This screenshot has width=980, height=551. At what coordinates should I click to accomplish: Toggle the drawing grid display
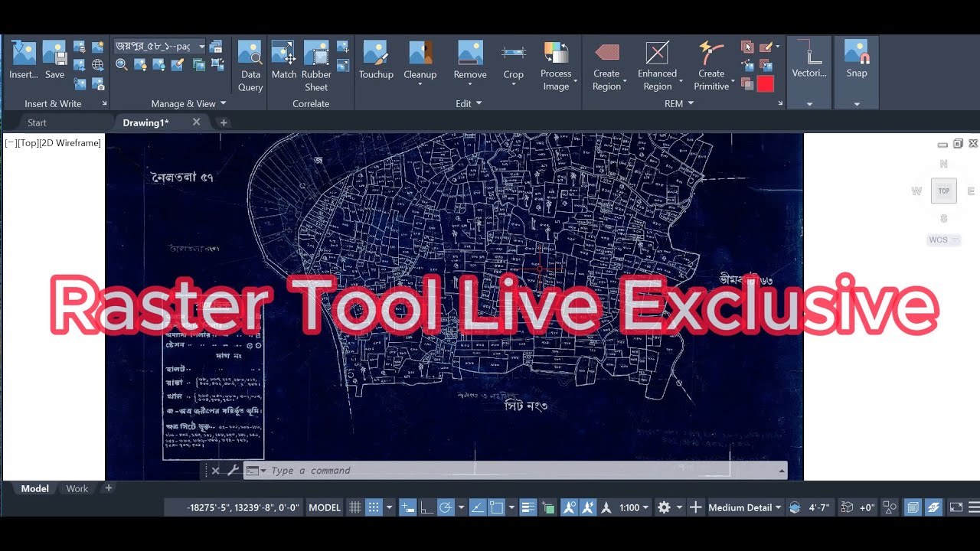[x=355, y=507]
